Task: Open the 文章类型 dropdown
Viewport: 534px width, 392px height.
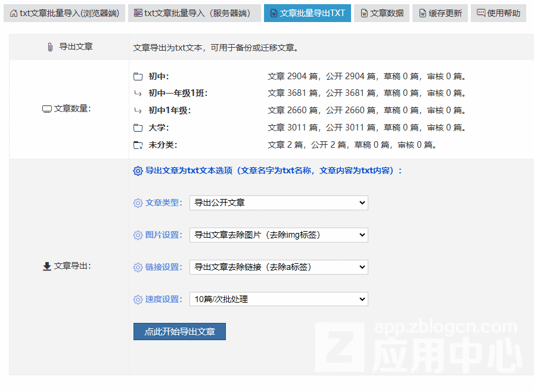Action: (x=278, y=203)
